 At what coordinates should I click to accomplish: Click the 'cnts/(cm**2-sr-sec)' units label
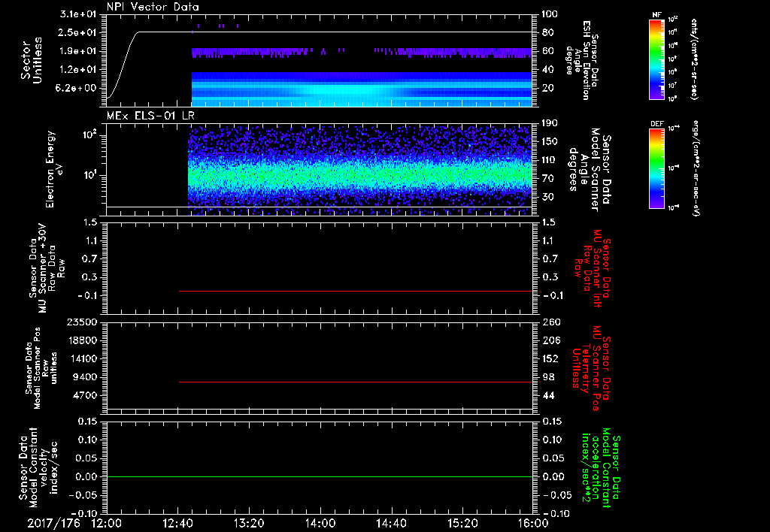[693, 59]
